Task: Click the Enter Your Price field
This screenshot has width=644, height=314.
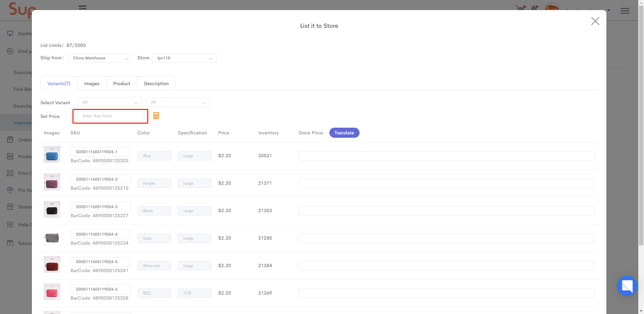Action: click(x=110, y=116)
